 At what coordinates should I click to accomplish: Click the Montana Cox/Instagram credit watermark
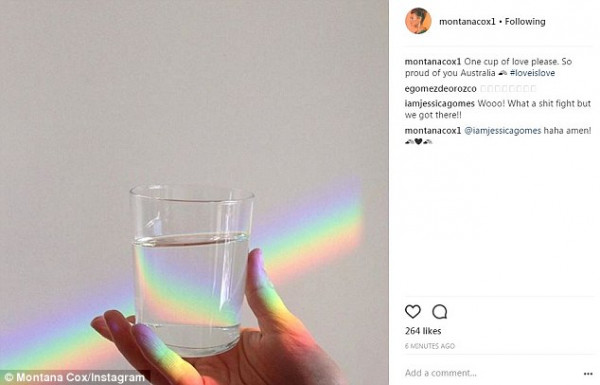(x=75, y=377)
